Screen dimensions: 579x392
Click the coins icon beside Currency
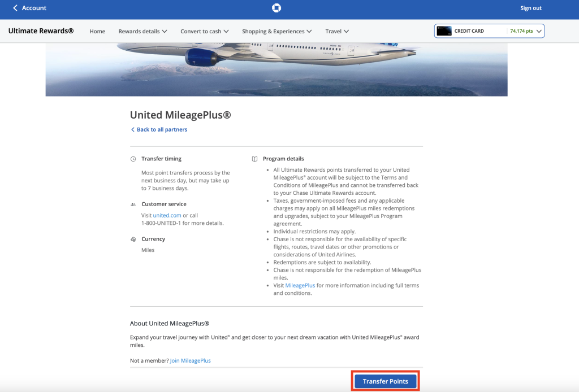(133, 239)
